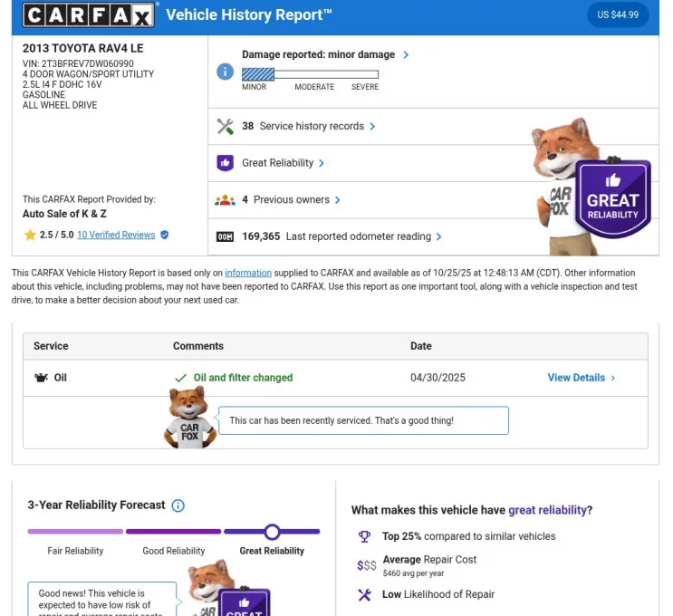Screen dimensions: 673x616
Task: Click the wrench and screwdriver service icon
Action: (x=225, y=126)
